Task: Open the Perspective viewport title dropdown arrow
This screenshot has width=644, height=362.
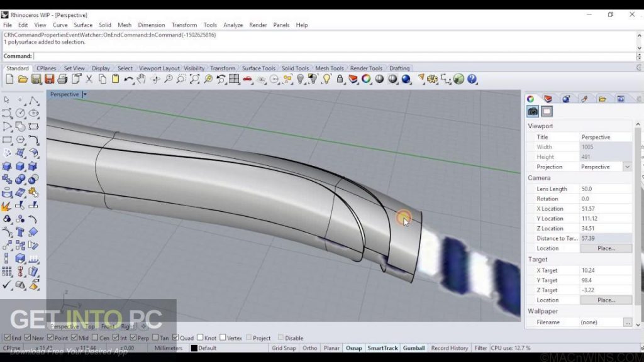Action: [85, 94]
